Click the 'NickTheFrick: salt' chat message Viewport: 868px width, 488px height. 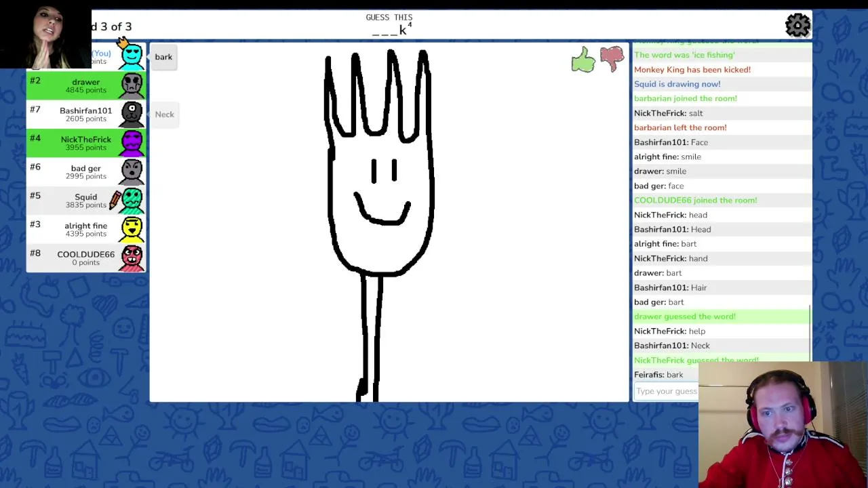669,113
